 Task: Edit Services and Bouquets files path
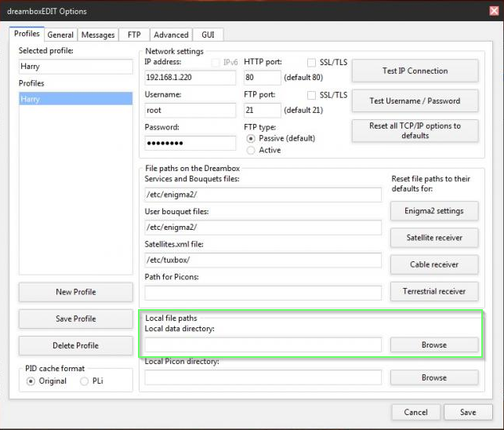pos(263,195)
